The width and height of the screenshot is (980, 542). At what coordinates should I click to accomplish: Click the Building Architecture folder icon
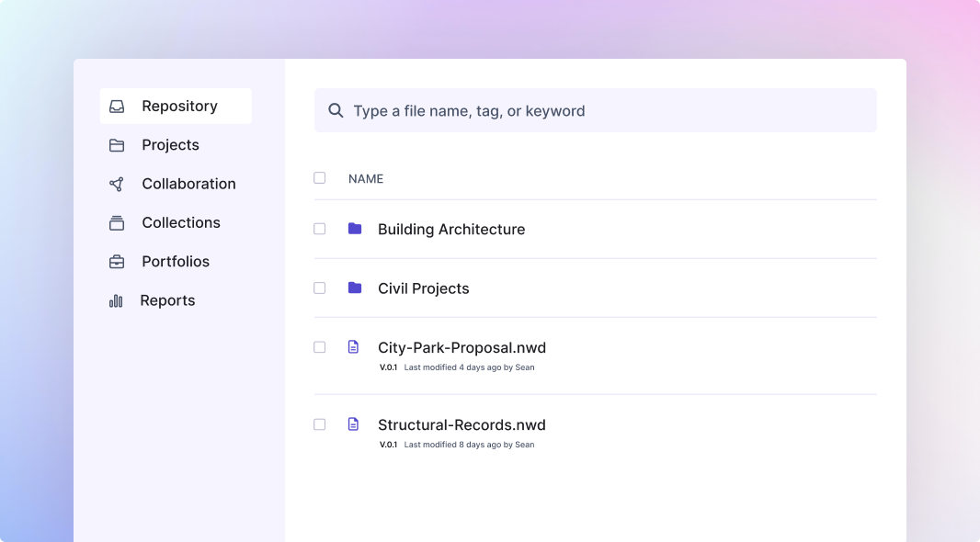point(355,229)
